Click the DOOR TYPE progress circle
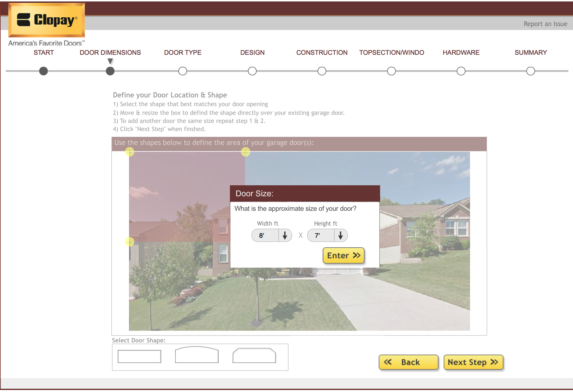Image resolution: width=573 pixels, height=392 pixels. pyautogui.click(x=183, y=71)
